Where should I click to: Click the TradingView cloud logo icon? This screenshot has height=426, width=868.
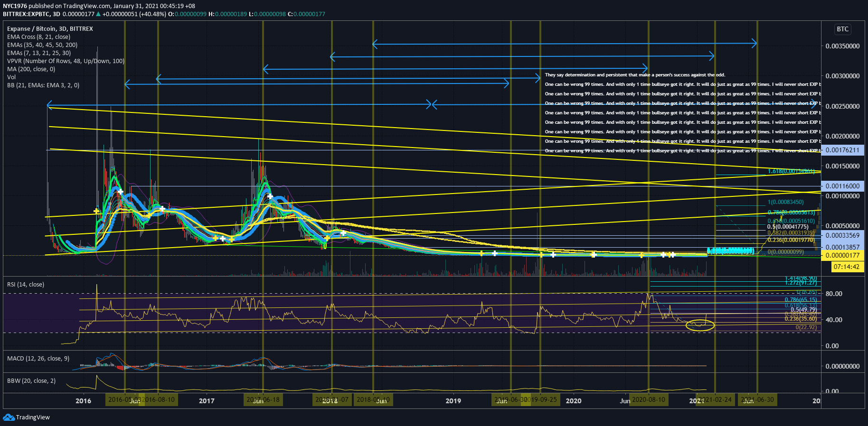coord(9,417)
